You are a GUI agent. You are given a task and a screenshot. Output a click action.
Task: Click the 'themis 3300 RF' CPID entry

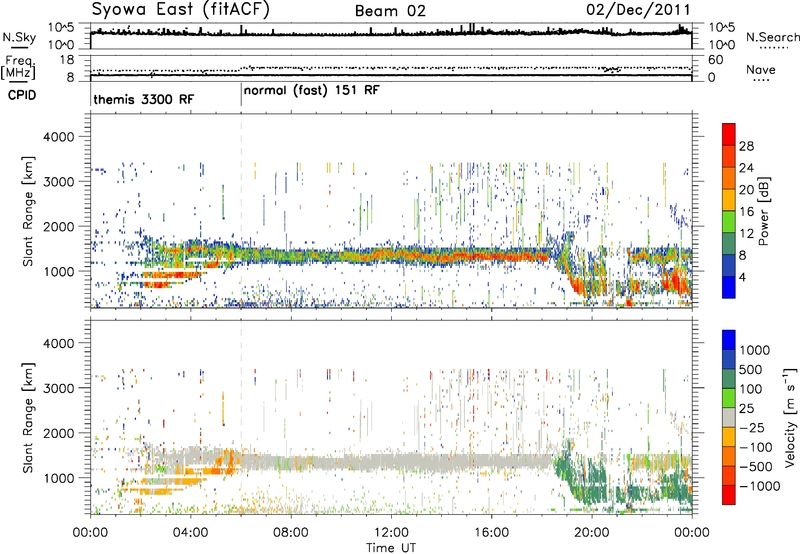pos(143,99)
